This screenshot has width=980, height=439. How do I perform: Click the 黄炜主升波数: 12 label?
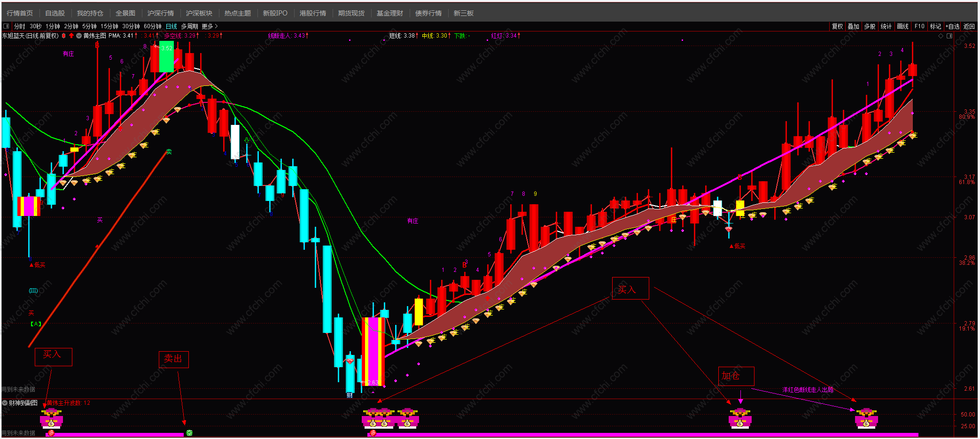[x=69, y=403]
